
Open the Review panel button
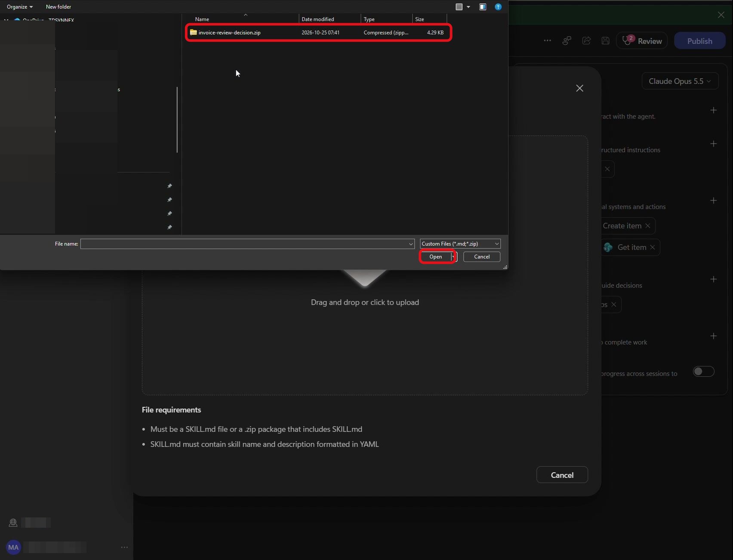(642, 41)
